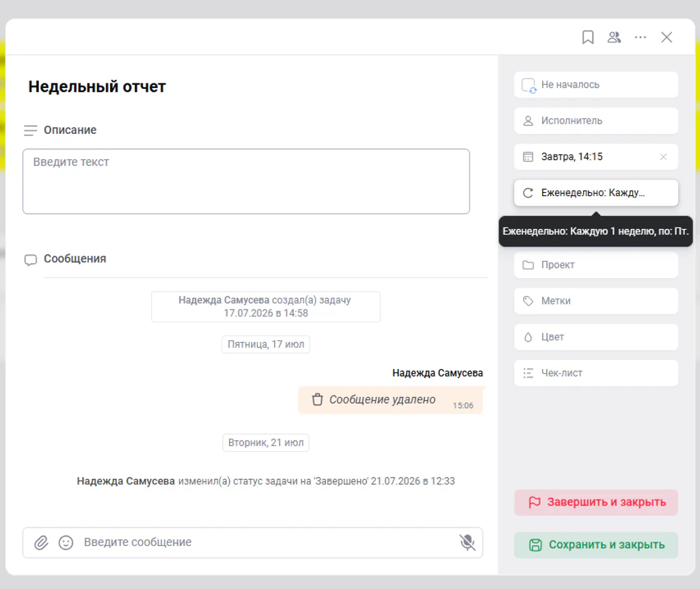
Task: Click the person icon in 'Исполнитель'
Action: (x=528, y=121)
